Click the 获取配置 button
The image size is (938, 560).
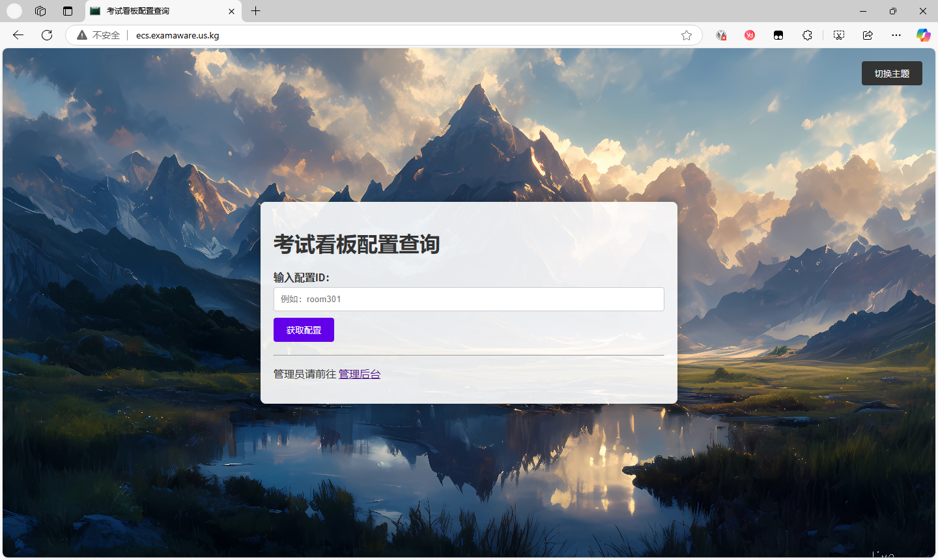pos(304,330)
